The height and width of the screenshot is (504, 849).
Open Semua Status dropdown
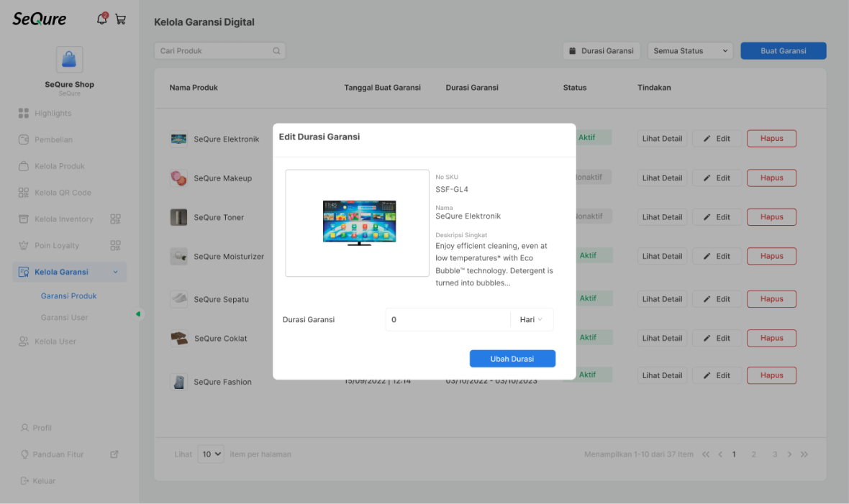[691, 51]
